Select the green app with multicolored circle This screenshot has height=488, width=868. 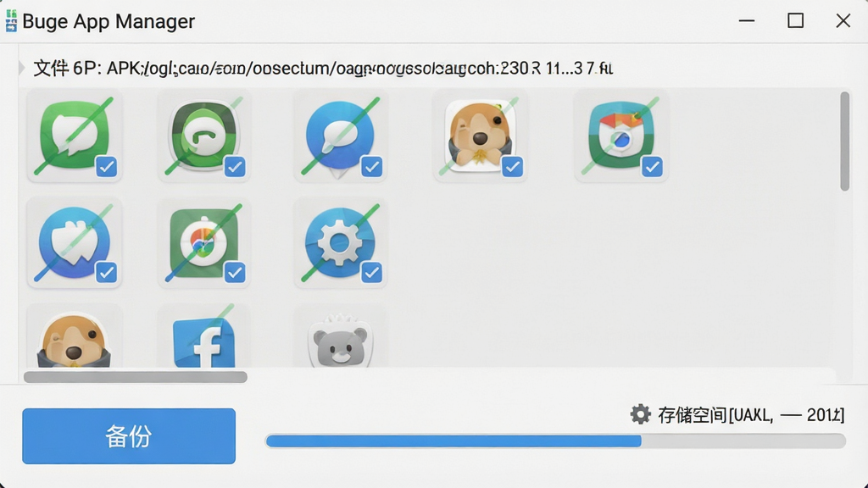pos(203,242)
